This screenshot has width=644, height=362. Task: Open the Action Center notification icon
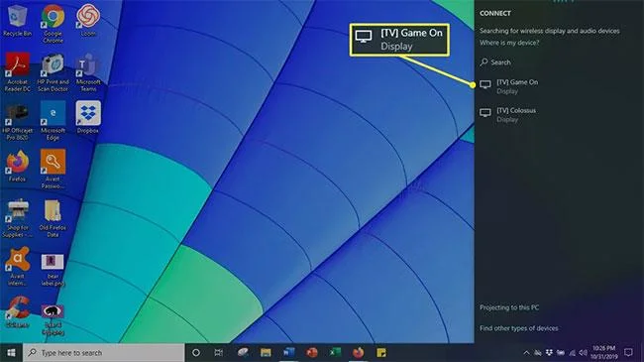tap(628, 352)
